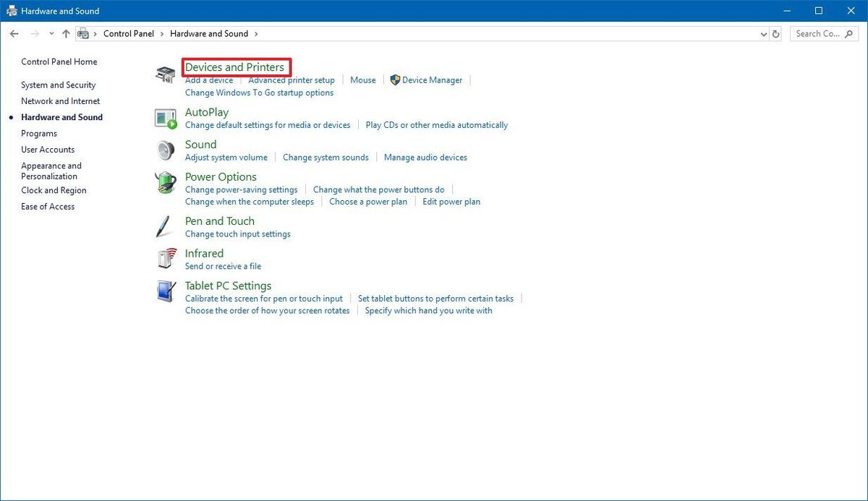Open the address bar dropdown chevron
Viewport: 868px width, 501px height.
click(763, 33)
